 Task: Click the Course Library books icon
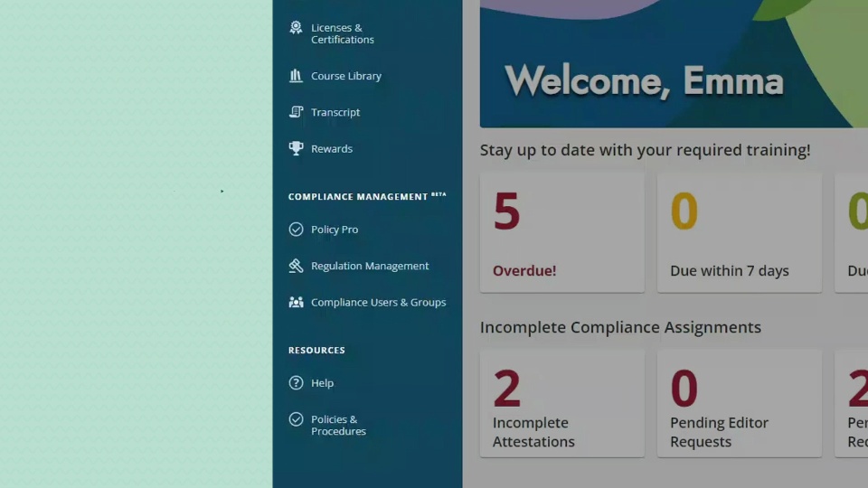click(x=297, y=76)
